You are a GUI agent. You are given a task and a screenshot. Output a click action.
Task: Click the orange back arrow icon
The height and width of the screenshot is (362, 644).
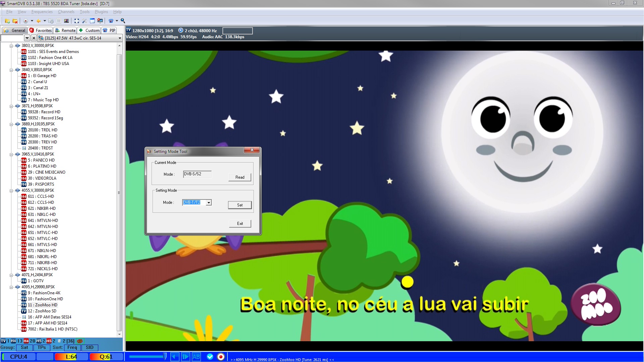pyautogui.click(x=39, y=21)
